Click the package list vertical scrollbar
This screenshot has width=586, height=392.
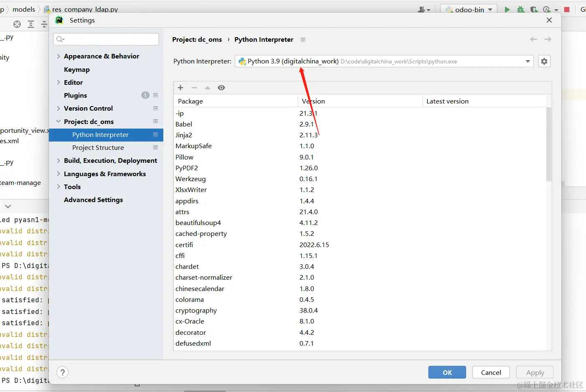point(549,144)
